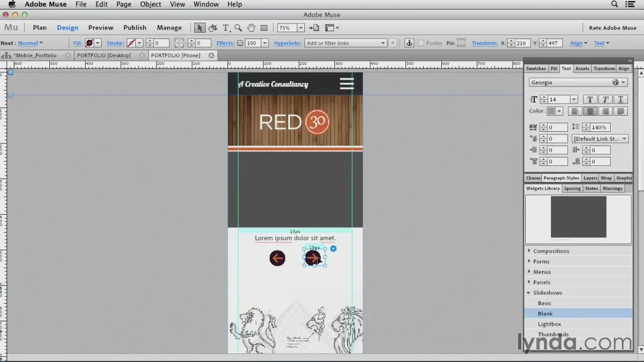Image resolution: width=644 pixels, height=362 pixels.
Task: Switch to the States panel tab
Action: (x=591, y=189)
